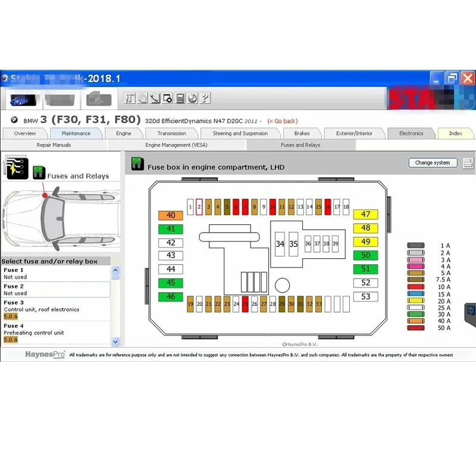Click the fuse box icon in diagram header
This screenshot has width=476, height=476.
point(137,164)
